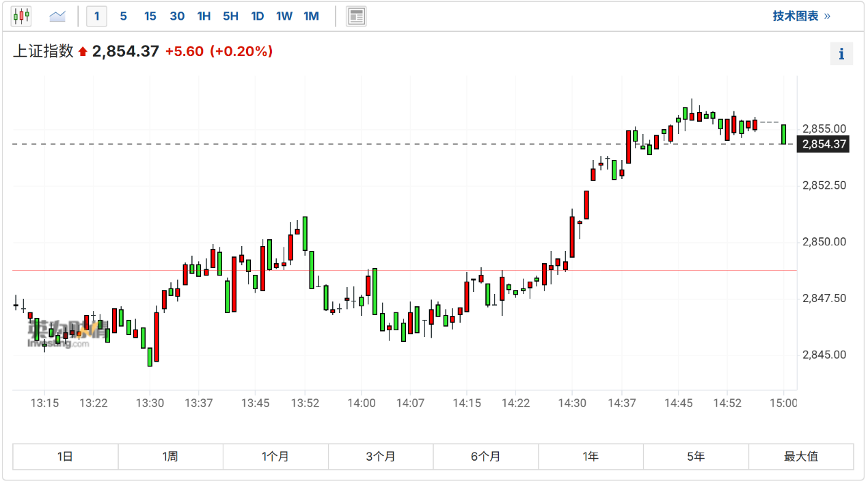Switch to area line chart type
Screen dimensions: 868x484
coord(58,16)
